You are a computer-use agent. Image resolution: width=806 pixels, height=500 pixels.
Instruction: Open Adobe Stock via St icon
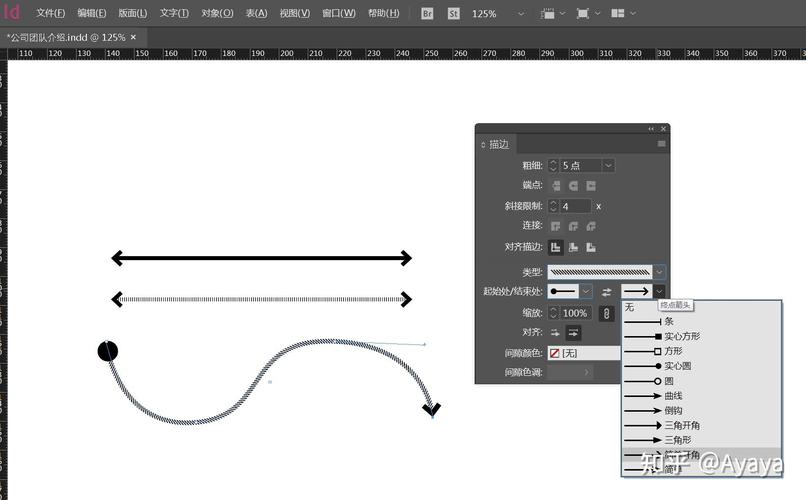(x=453, y=14)
